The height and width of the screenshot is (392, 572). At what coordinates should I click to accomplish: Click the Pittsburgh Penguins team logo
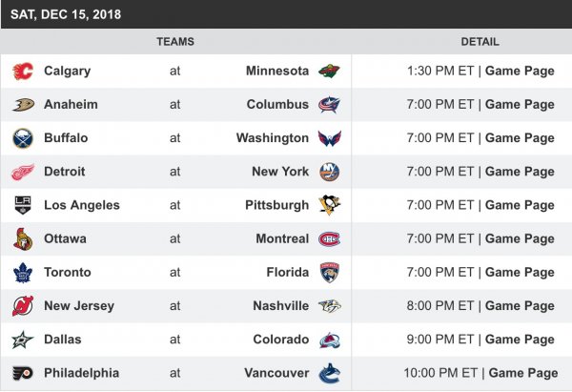329,205
